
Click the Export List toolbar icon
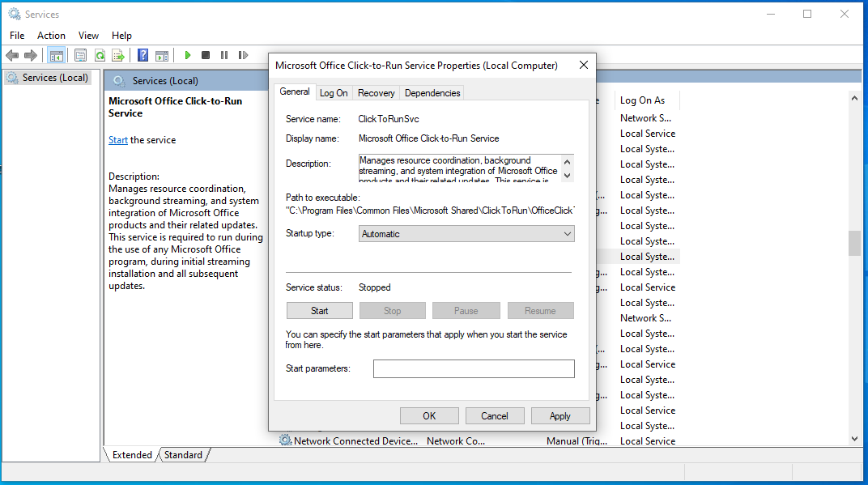118,55
